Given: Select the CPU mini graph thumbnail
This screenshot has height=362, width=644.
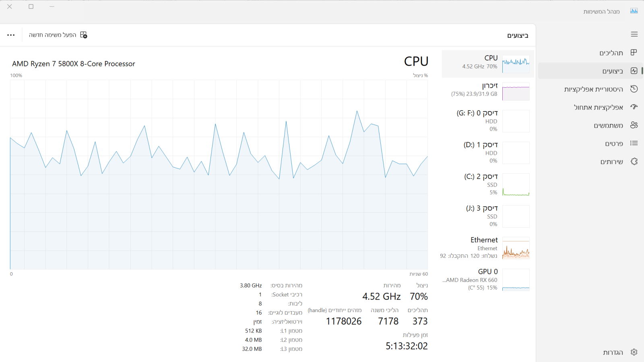Looking at the screenshot, I should (x=516, y=64).
